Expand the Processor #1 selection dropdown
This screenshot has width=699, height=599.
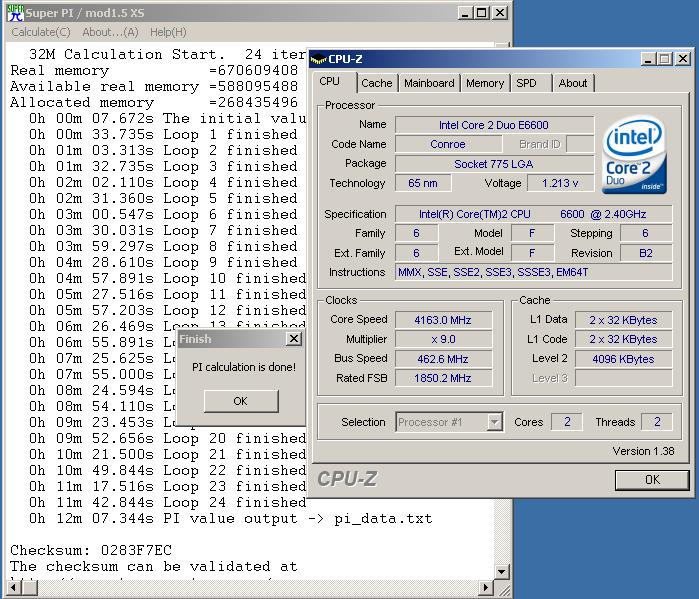pos(494,422)
